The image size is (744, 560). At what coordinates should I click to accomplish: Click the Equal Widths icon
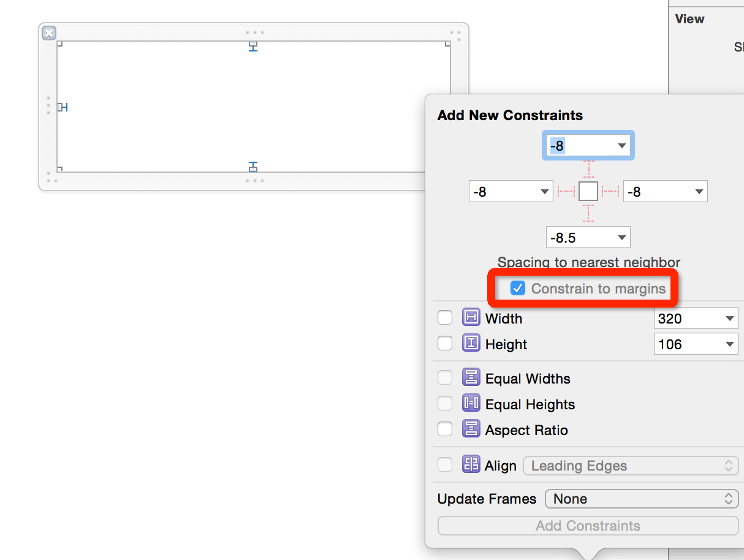point(471,377)
